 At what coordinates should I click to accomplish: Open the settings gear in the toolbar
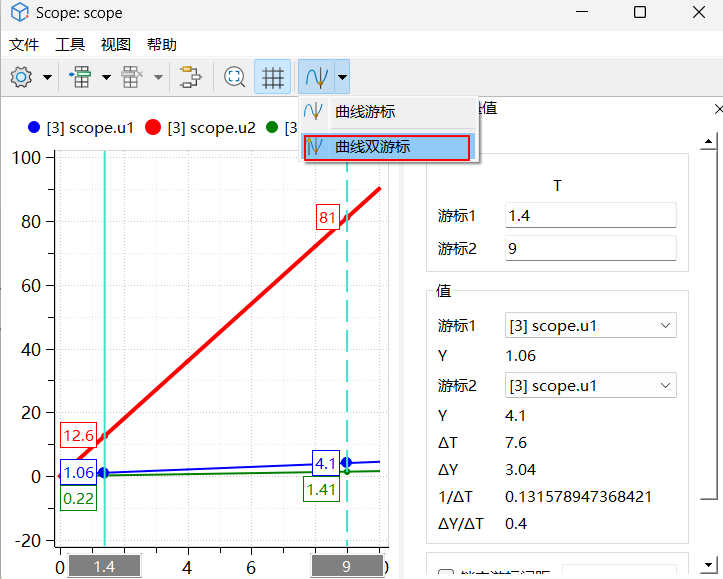tap(21, 77)
